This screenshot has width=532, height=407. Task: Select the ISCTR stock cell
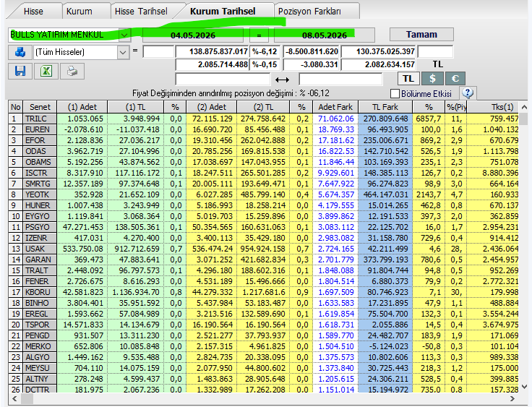(40, 173)
